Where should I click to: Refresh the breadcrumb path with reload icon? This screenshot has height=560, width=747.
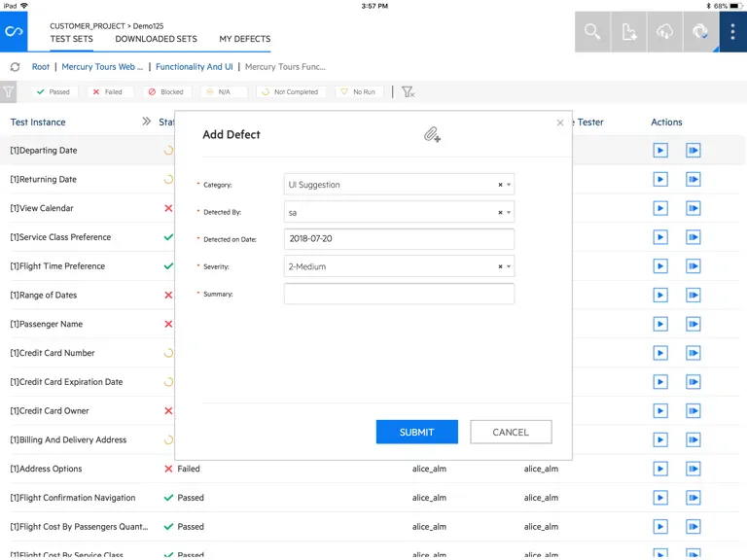click(x=16, y=67)
